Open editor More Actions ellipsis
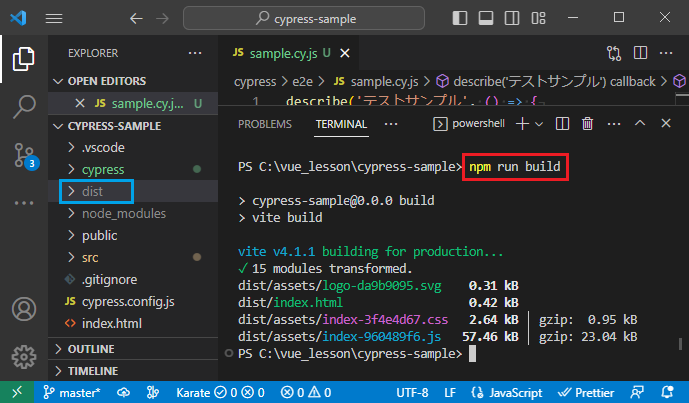Image resolution: width=689 pixels, height=403 pixels. (x=666, y=53)
